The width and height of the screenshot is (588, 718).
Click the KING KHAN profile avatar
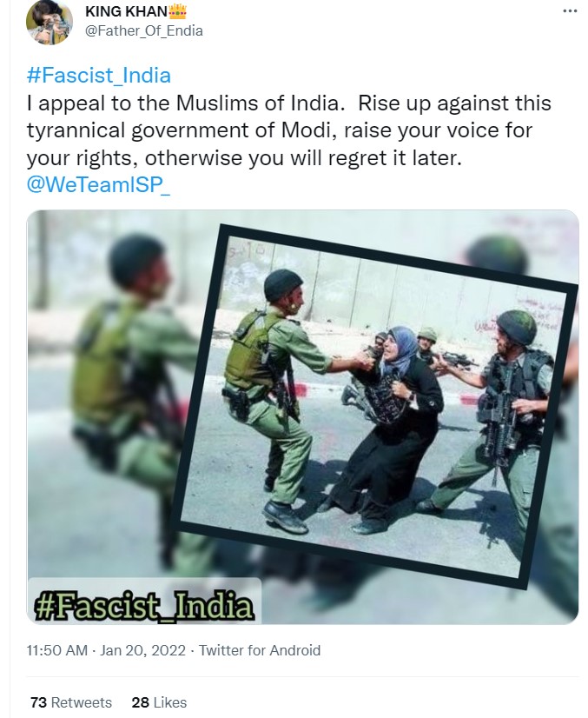click(50, 22)
